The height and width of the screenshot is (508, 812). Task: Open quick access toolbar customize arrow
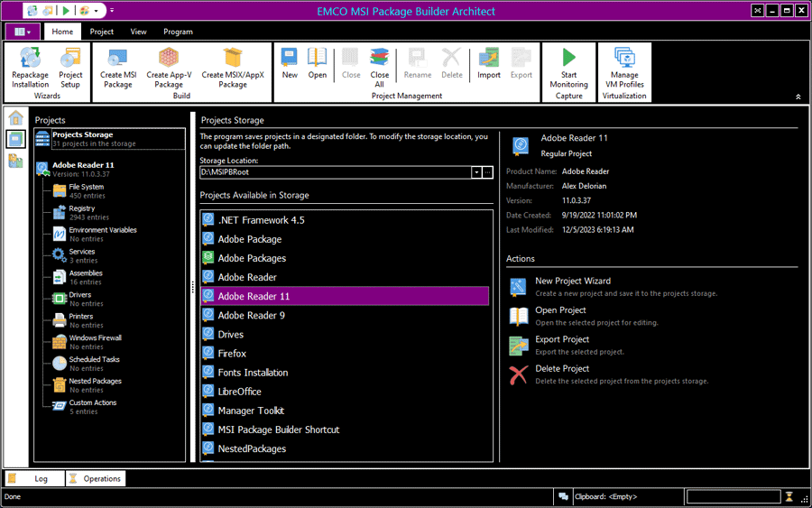[x=112, y=10]
